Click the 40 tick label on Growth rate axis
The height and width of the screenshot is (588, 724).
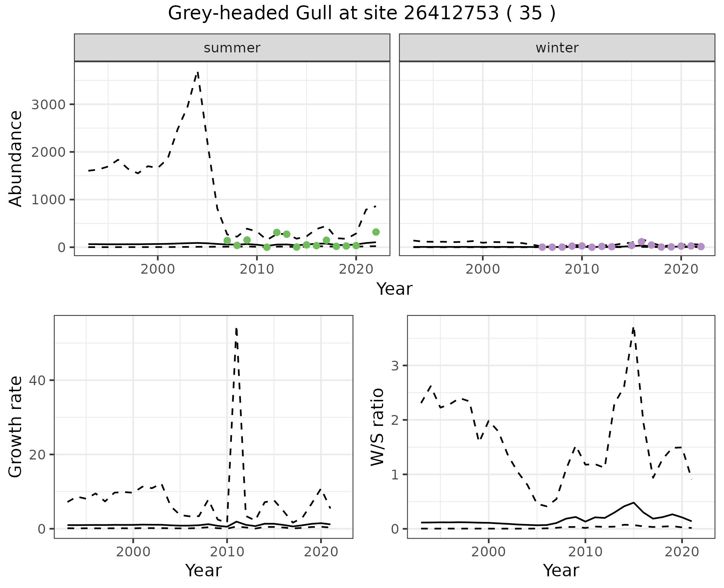pyautogui.click(x=37, y=380)
